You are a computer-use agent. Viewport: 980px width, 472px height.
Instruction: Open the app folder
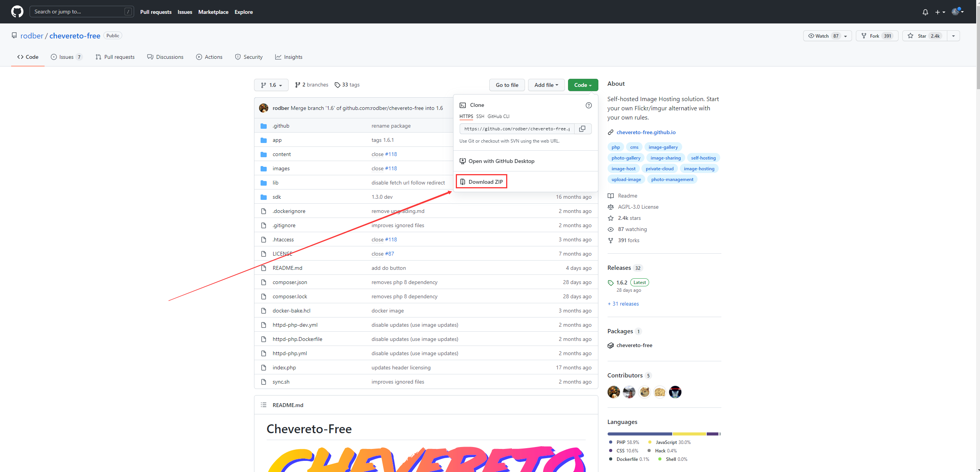tap(277, 140)
